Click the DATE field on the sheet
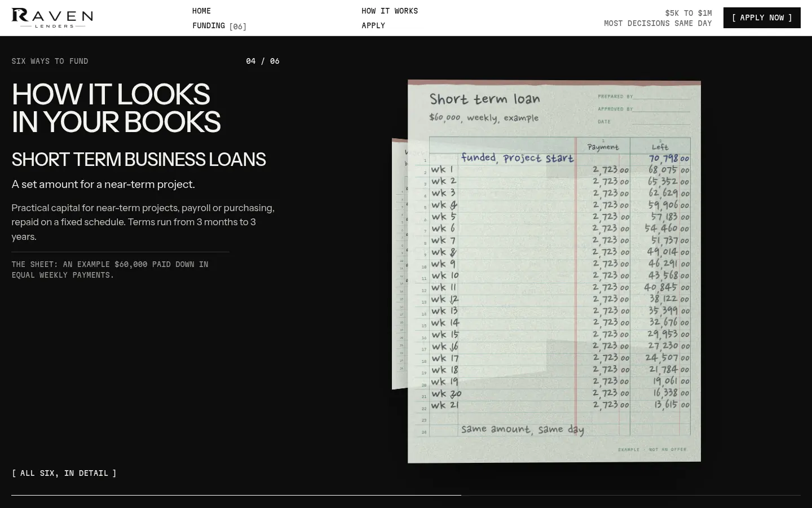The height and width of the screenshot is (508, 812). pos(643,121)
